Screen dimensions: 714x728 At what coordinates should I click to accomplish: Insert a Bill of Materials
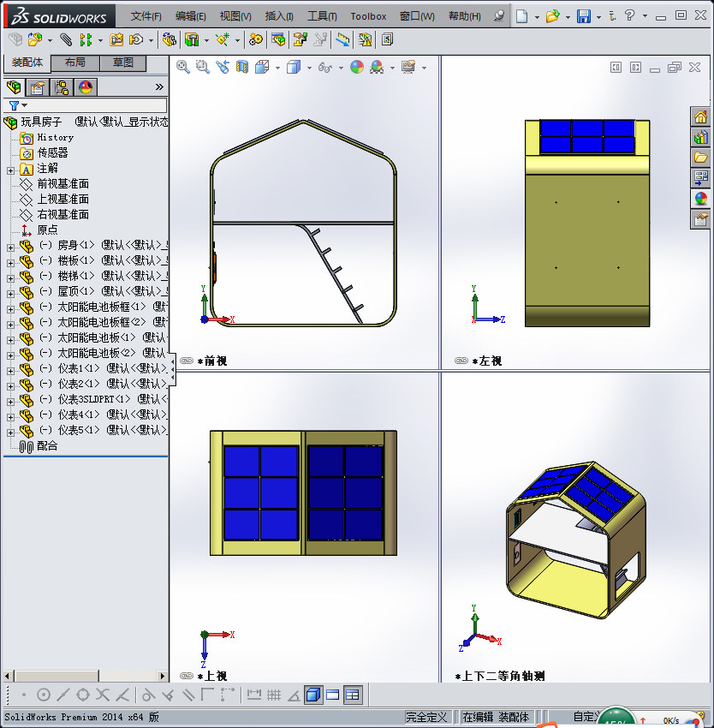(x=278, y=40)
